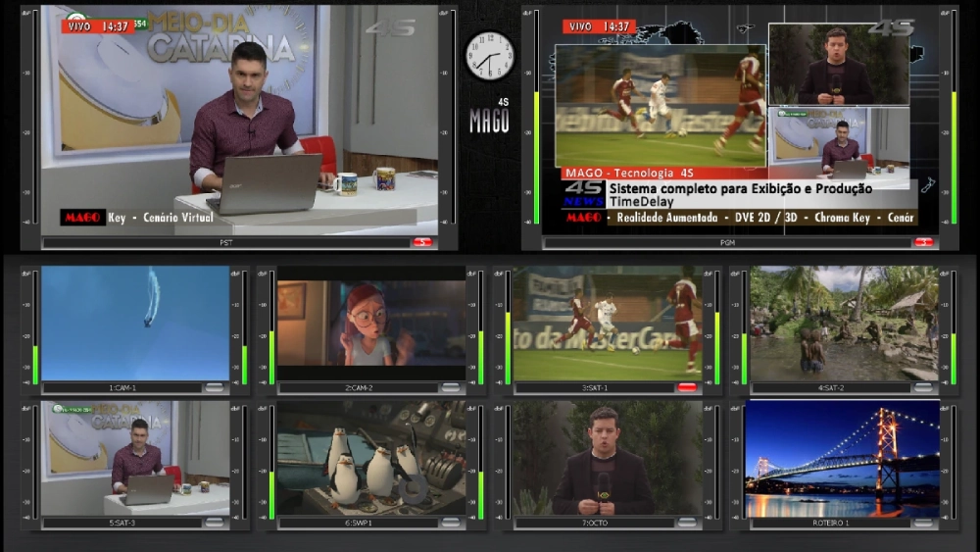This screenshot has height=552, width=980.
Task: Click the ROTEIRO 1 label
Action: [x=831, y=524]
